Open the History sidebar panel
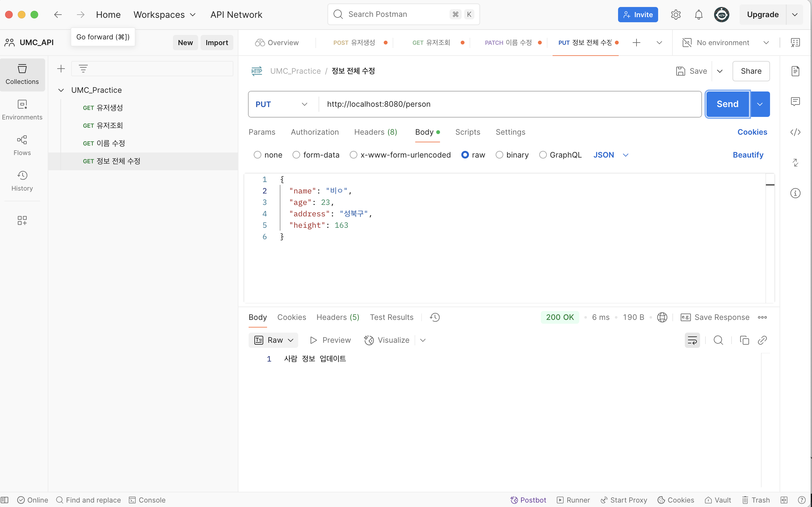Image resolution: width=812 pixels, height=507 pixels. click(22, 181)
